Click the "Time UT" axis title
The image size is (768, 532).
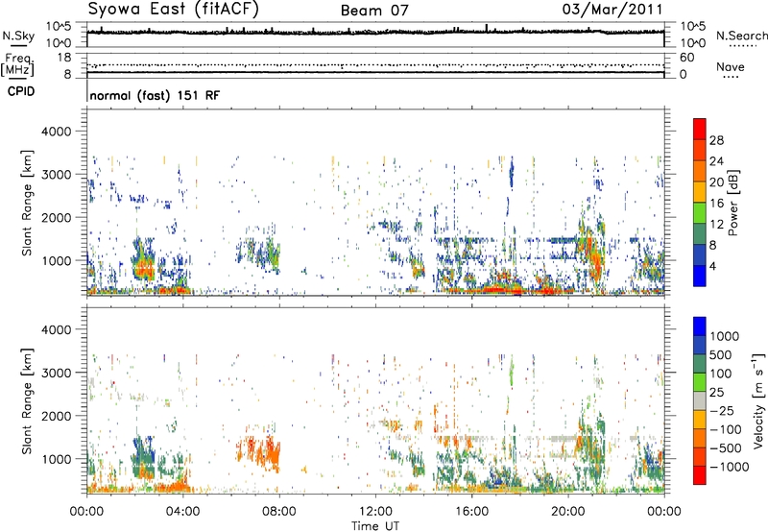375,526
